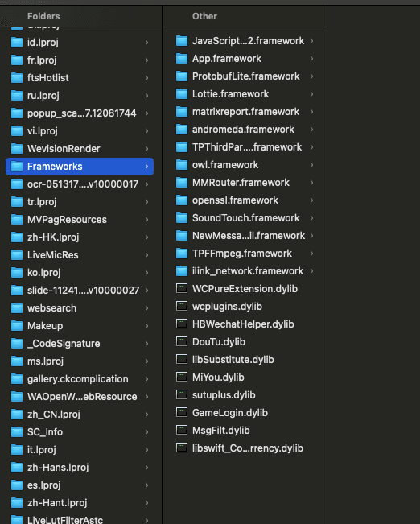Click the HBWechatHelper.dylib file icon
Image resolution: width=420 pixels, height=524 pixels.
click(x=182, y=324)
